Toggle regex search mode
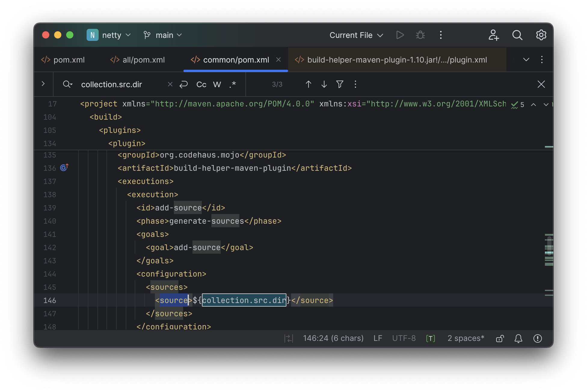 point(232,84)
